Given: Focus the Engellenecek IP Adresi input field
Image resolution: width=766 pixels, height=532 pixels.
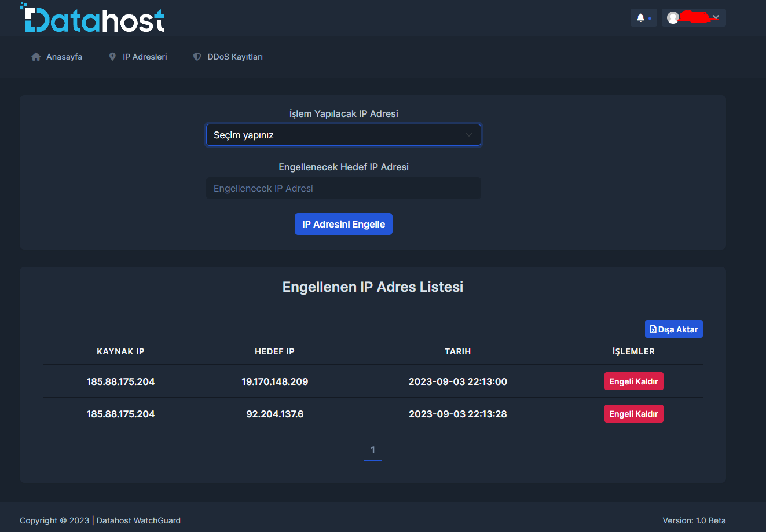Looking at the screenshot, I should click(343, 188).
